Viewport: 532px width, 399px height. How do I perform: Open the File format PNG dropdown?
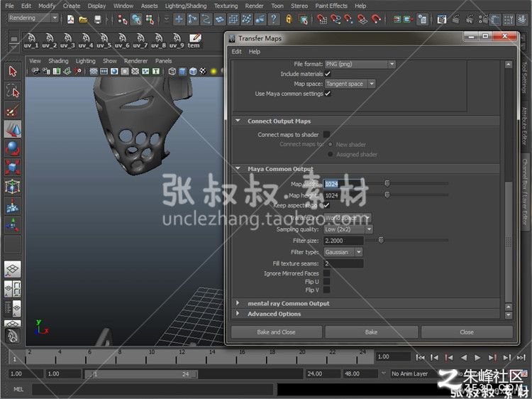(360, 64)
